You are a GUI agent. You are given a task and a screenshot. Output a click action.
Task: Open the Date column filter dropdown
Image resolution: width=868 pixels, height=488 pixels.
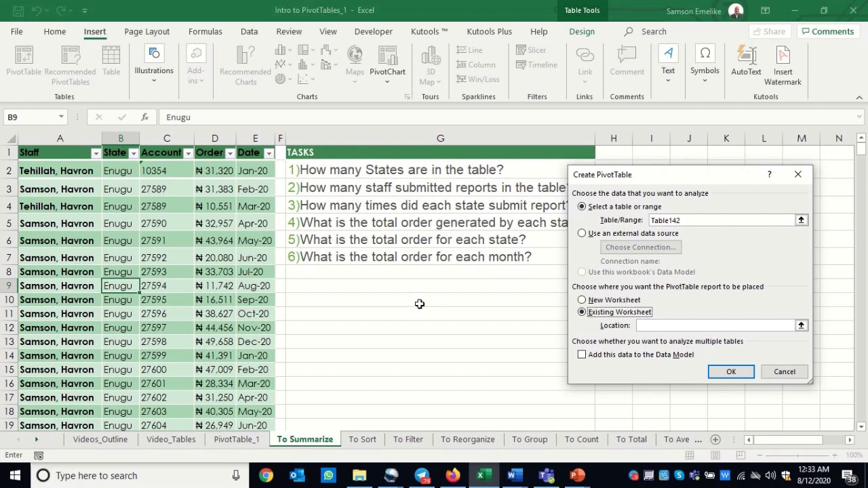269,153
